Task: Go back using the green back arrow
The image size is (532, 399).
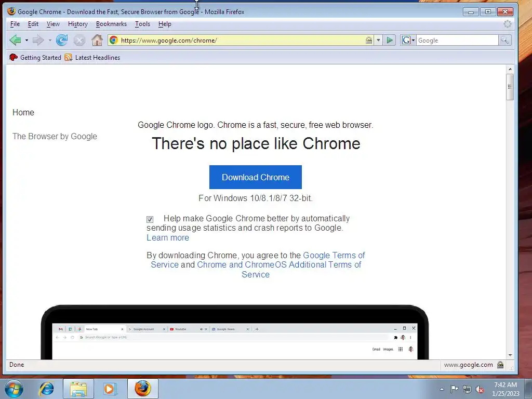Action: 15,40
